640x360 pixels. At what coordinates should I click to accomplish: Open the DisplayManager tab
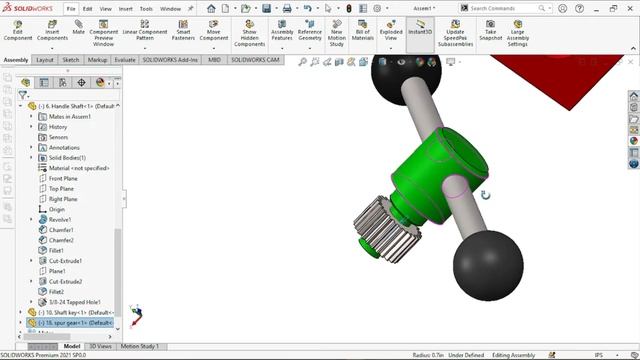[100, 82]
